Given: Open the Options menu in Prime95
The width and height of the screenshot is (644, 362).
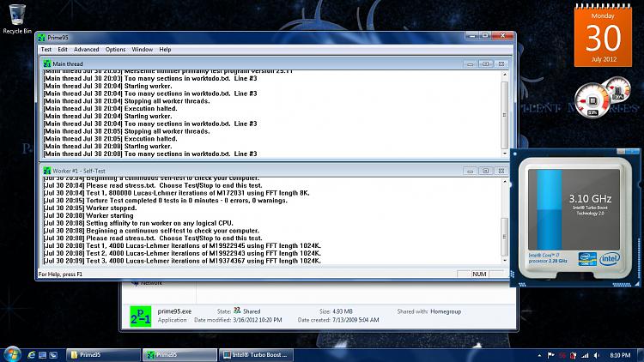Looking at the screenshot, I should pos(115,49).
